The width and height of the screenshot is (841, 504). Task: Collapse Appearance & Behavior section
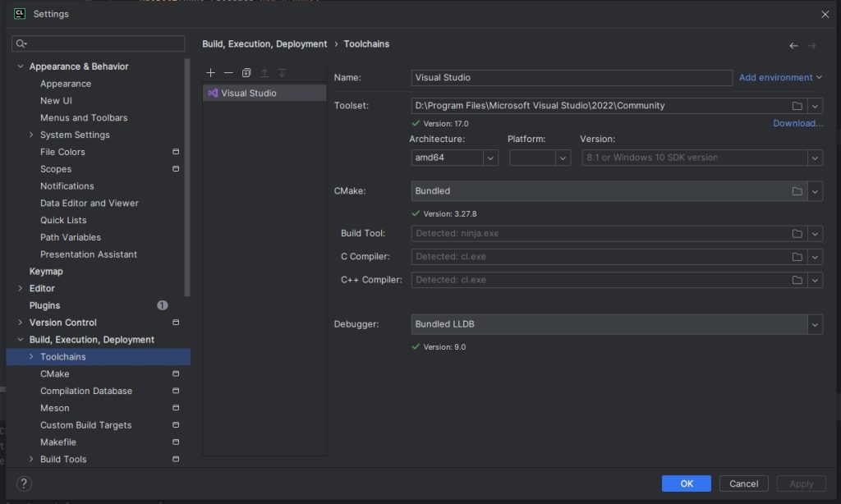(21, 66)
